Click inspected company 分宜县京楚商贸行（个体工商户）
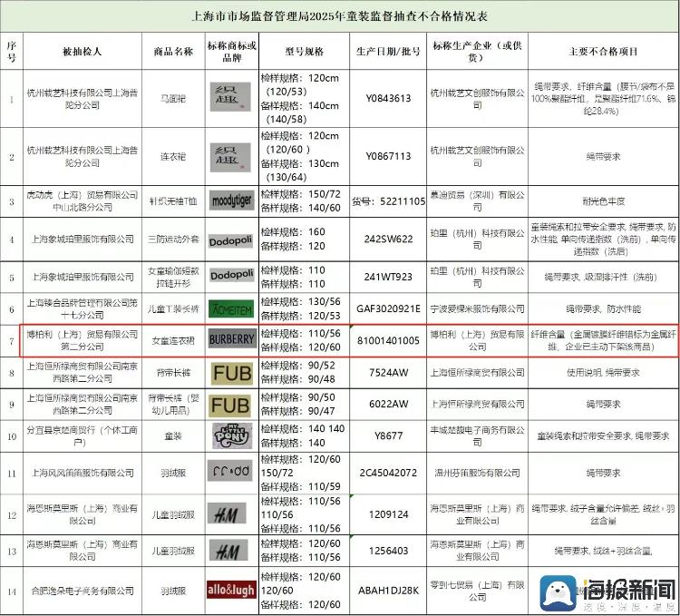Screen dimensions: 680x616 [x=83, y=436]
